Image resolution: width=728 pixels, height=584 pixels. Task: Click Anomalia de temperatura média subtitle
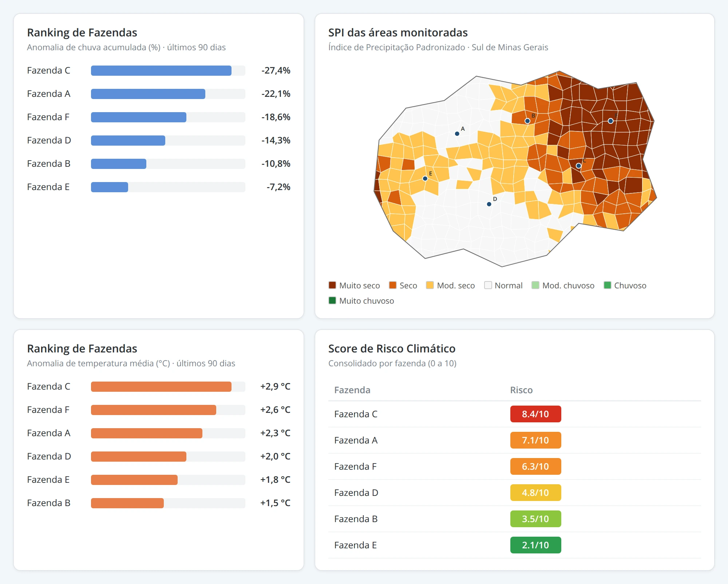click(x=131, y=363)
